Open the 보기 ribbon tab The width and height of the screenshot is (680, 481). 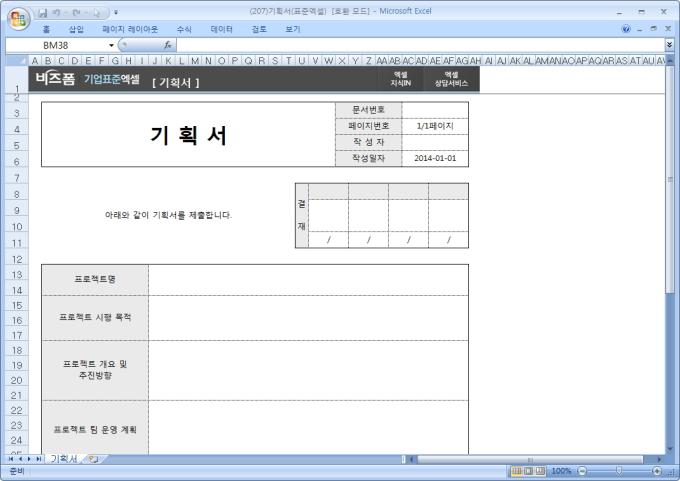click(x=293, y=29)
